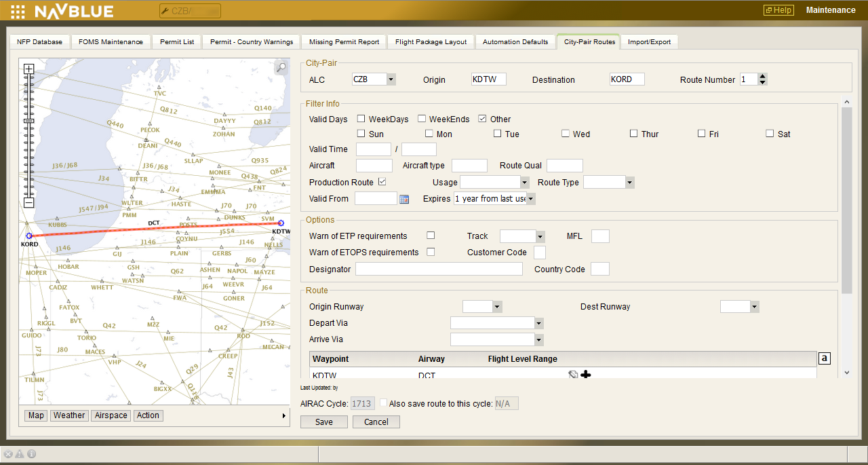Image resolution: width=868 pixels, height=465 pixels.
Task: Click the apps grid icon beside the NAVBLUE logo
Action: (18, 10)
